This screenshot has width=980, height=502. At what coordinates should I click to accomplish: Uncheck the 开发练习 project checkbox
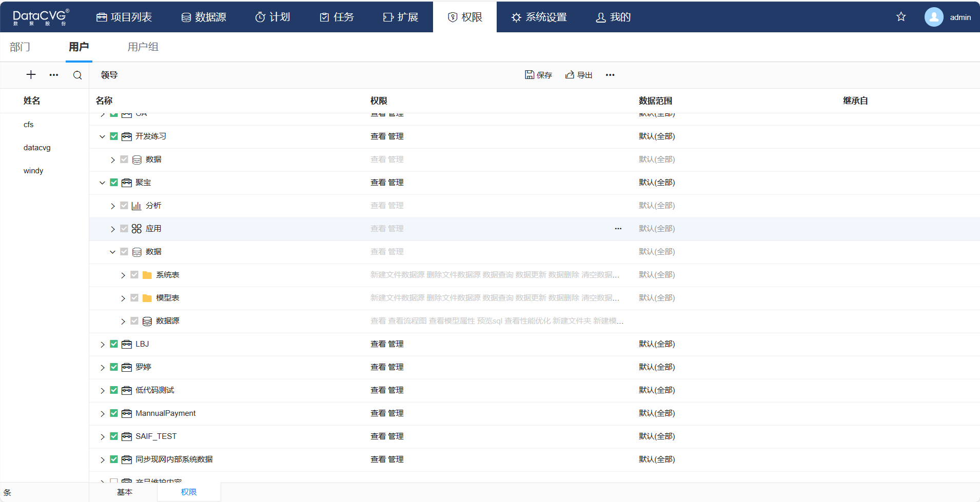click(114, 136)
